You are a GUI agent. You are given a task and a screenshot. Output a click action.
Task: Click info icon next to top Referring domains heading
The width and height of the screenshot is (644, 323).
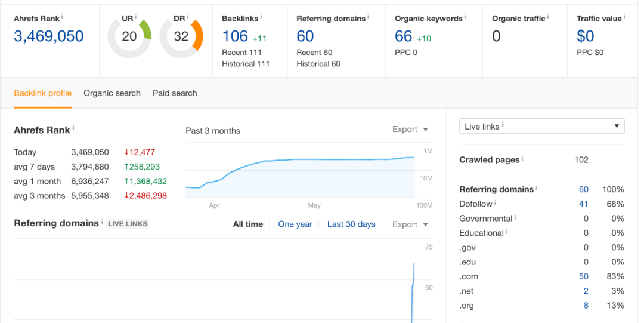(x=368, y=17)
